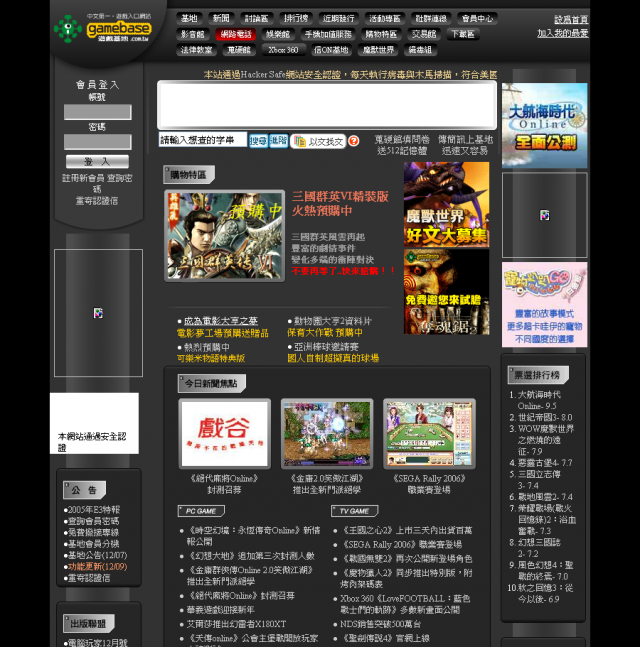Click the 傳簡訊上基地 promo link
This screenshot has height=648, width=640.
[465, 145]
